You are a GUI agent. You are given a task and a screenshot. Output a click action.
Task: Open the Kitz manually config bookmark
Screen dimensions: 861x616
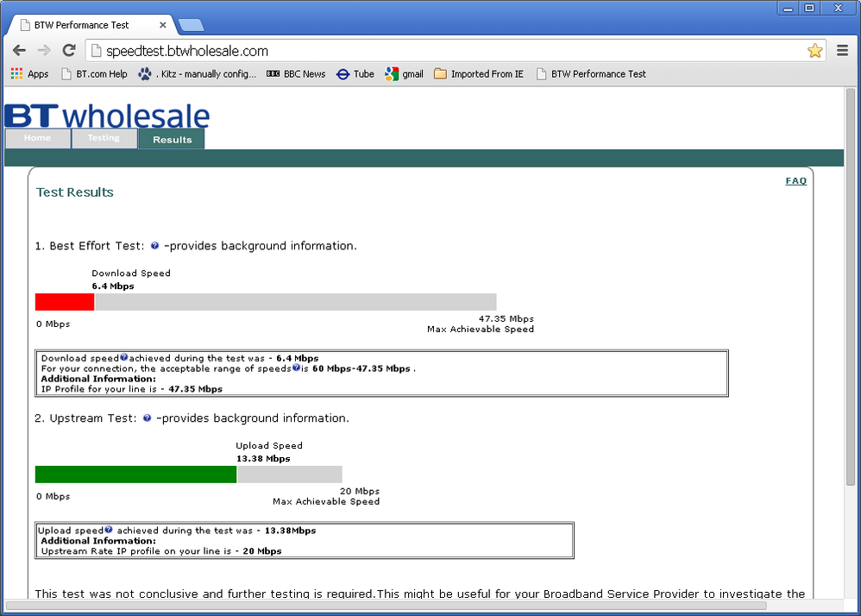[197, 73]
